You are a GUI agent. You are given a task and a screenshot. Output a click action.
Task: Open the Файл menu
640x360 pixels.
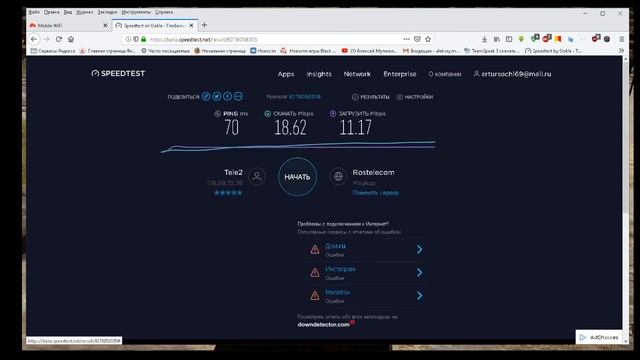coord(34,12)
